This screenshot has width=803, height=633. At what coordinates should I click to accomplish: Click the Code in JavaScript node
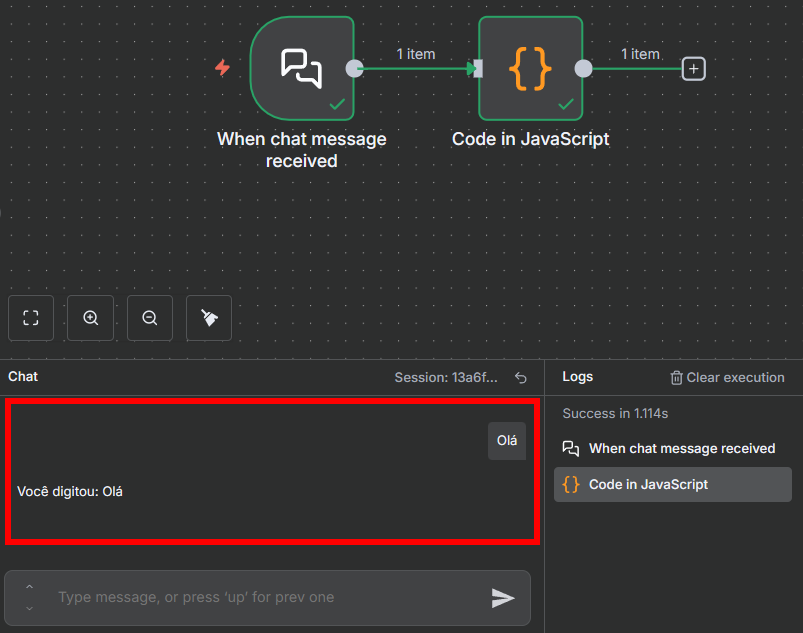point(530,67)
